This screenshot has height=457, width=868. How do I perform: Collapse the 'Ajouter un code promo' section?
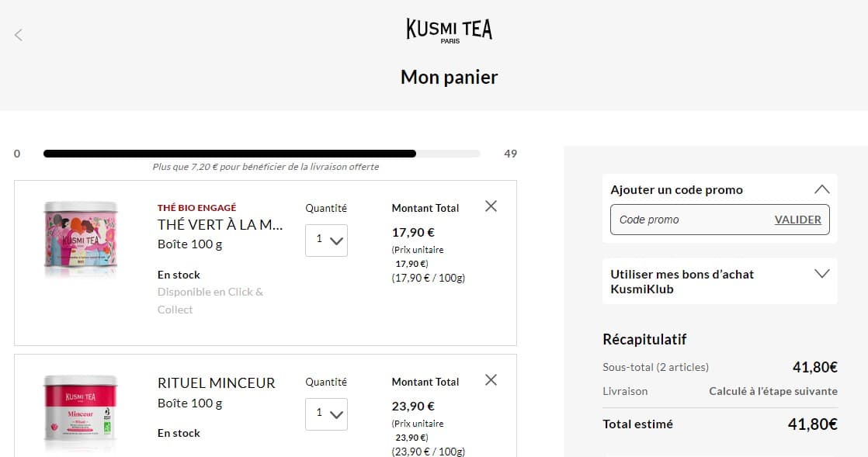coord(821,189)
